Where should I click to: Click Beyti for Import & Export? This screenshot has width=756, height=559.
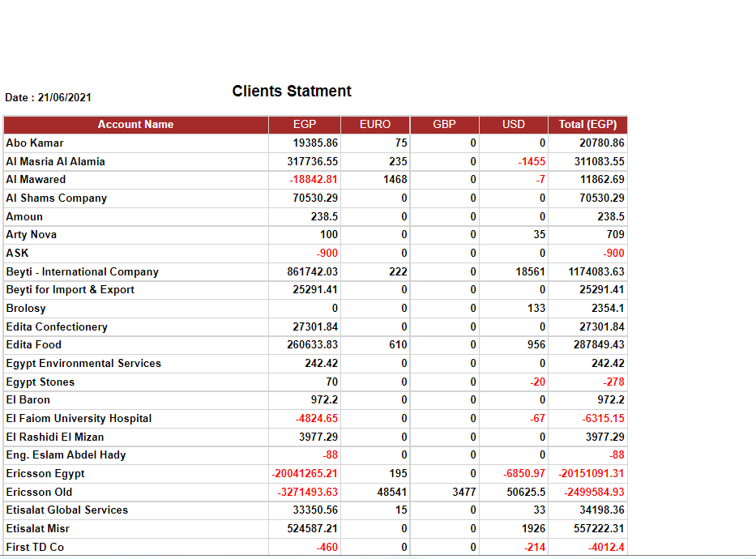[x=70, y=289]
